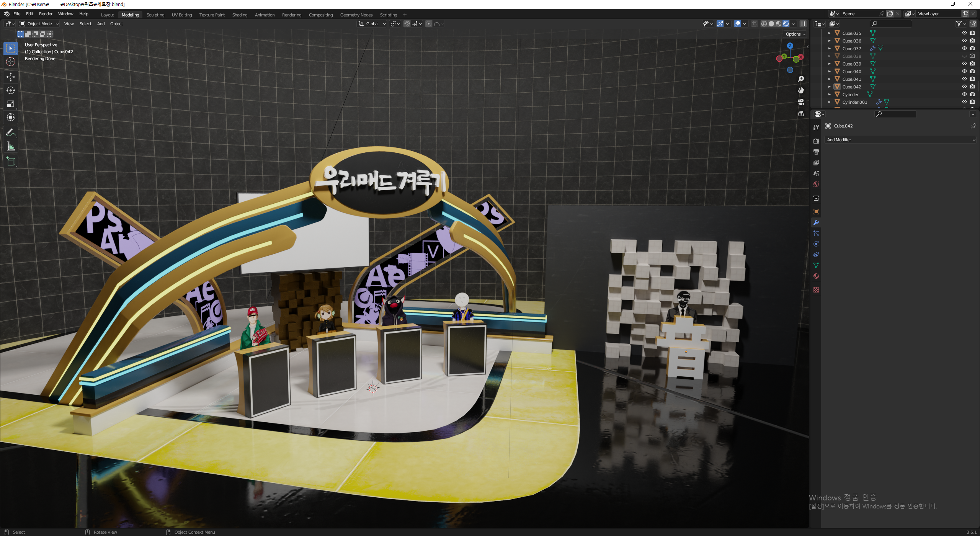The height and width of the screenshot is (536, 980).
Task: Hide Cube.035 with eye icon
Action: pos(964,33)
